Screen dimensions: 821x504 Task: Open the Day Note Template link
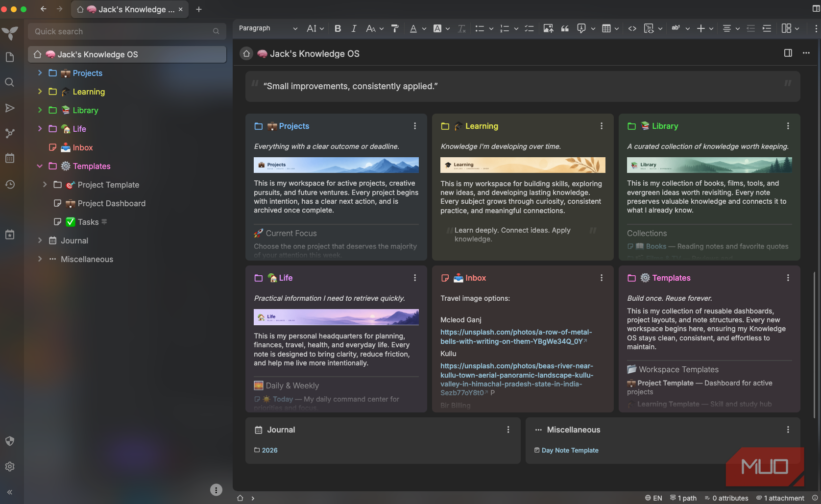click(570, 450)
